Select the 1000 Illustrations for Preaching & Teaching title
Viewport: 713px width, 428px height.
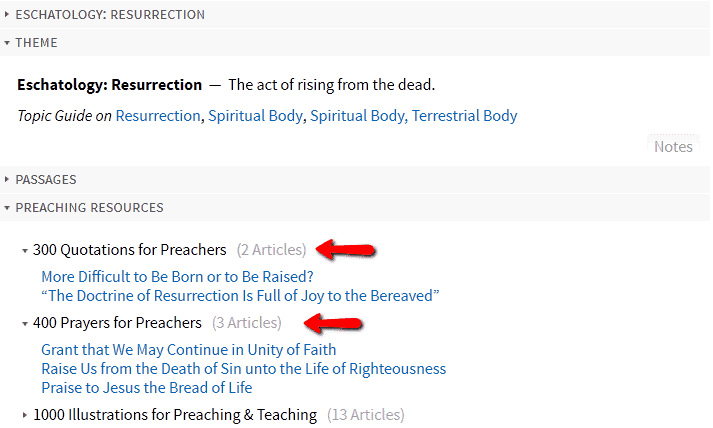tap(175, 414)
